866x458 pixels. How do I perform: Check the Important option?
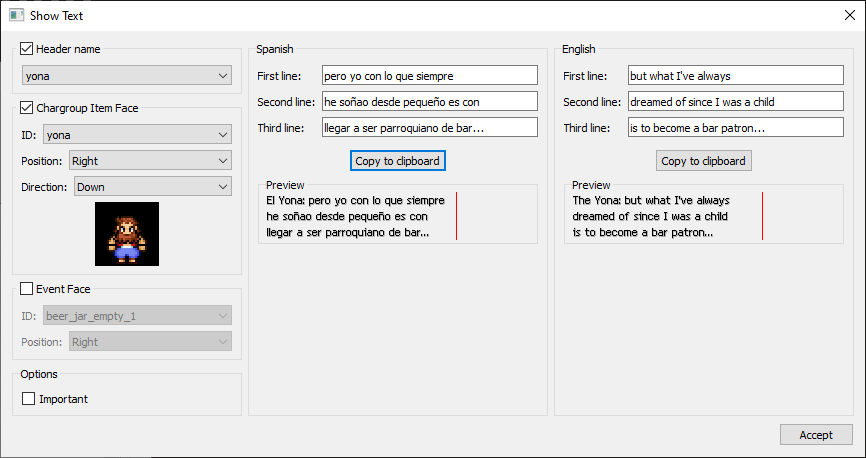29,399
